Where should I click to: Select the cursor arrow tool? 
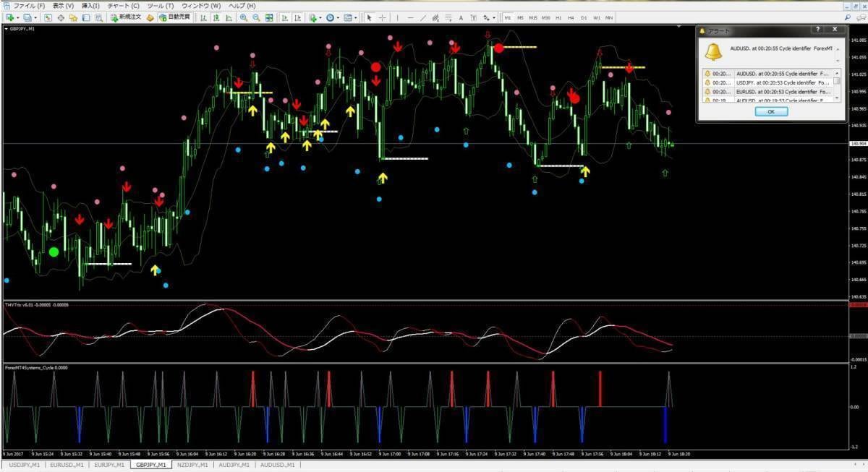tap(369, 17)
